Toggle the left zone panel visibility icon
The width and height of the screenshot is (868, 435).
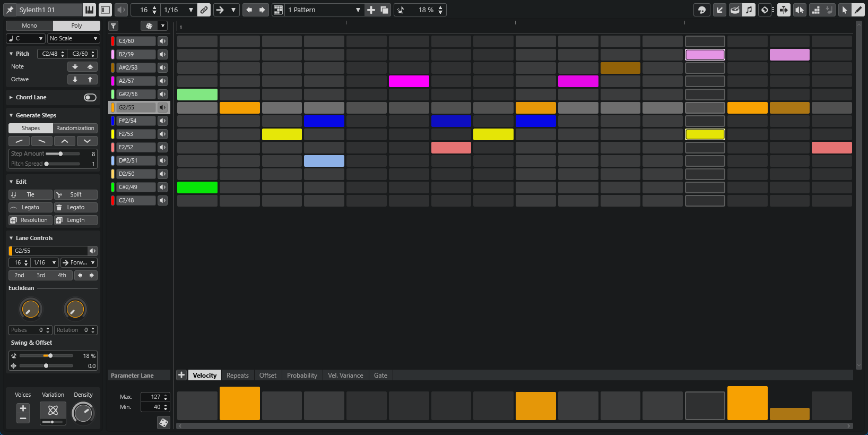(105, 10)
